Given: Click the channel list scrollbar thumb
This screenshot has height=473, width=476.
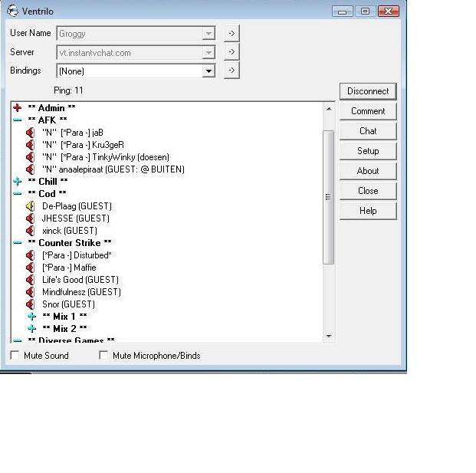Looking at the screenshot, I should coord(329,197).
